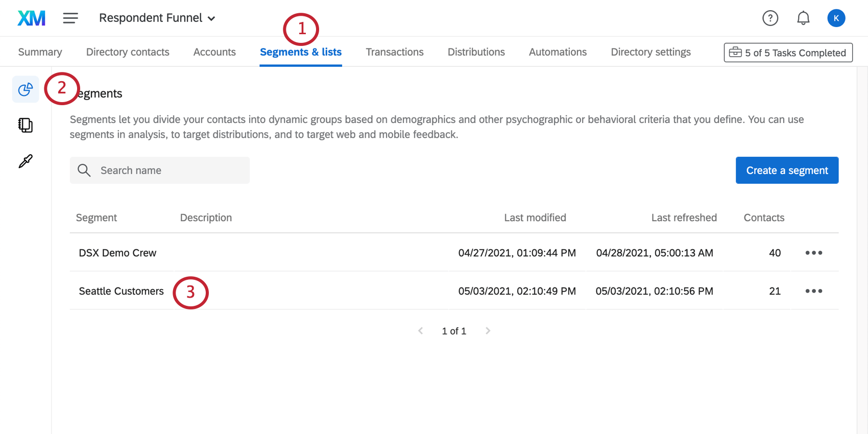Click the Description column header
The height and width of the screenshot is (434, 868).
click(x=206, y=218)
